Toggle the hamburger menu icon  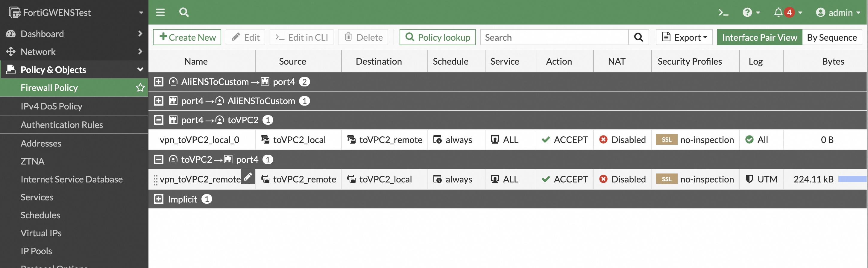tap(160, 13)
